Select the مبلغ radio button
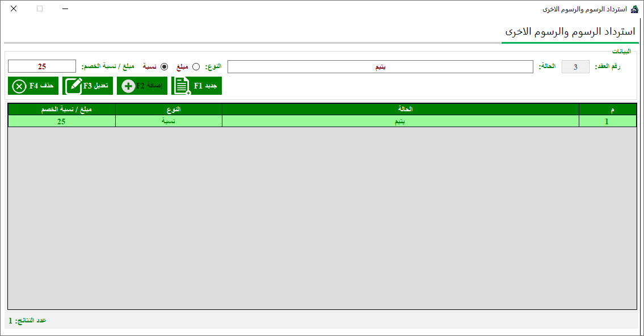The height and width of the screenshot is (336, 644). tap(196, 66)
